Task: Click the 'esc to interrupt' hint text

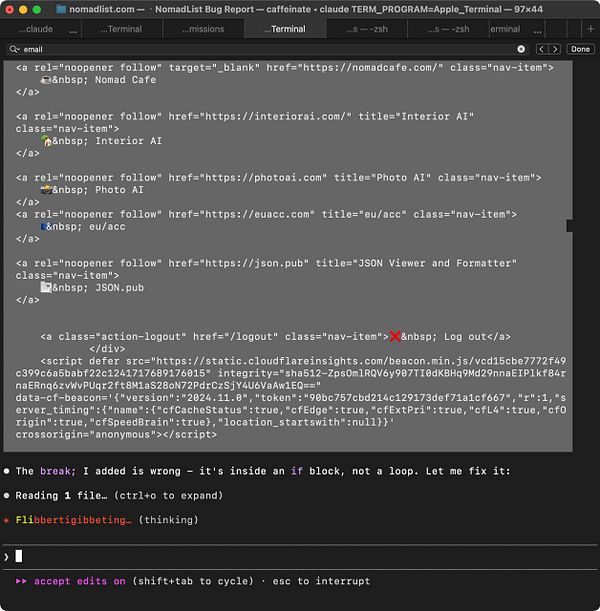Action: tap(321, 581)
